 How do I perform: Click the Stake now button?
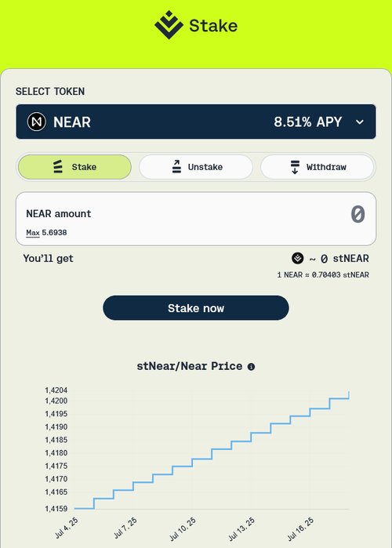coord(196,308)
